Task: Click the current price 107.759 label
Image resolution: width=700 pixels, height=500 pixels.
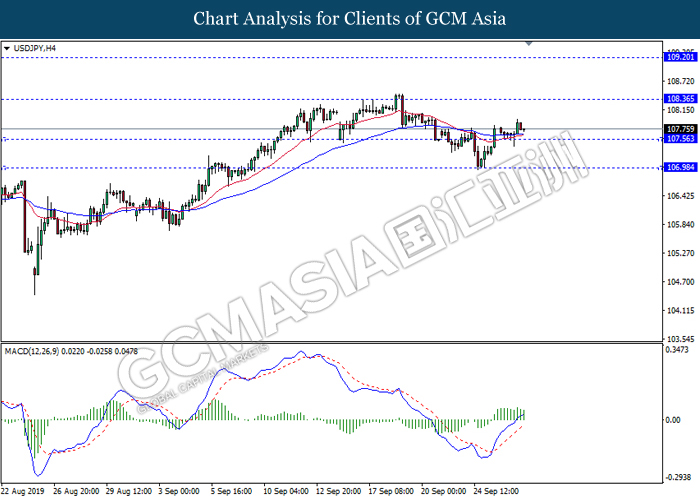Action: [x=680, y=129]
